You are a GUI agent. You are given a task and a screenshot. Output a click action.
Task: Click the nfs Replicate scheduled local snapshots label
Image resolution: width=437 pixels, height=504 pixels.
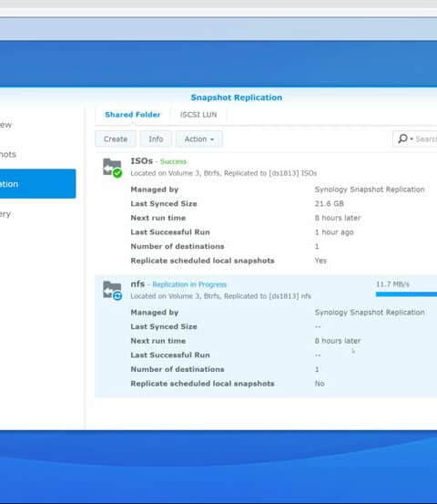(203, 384)
